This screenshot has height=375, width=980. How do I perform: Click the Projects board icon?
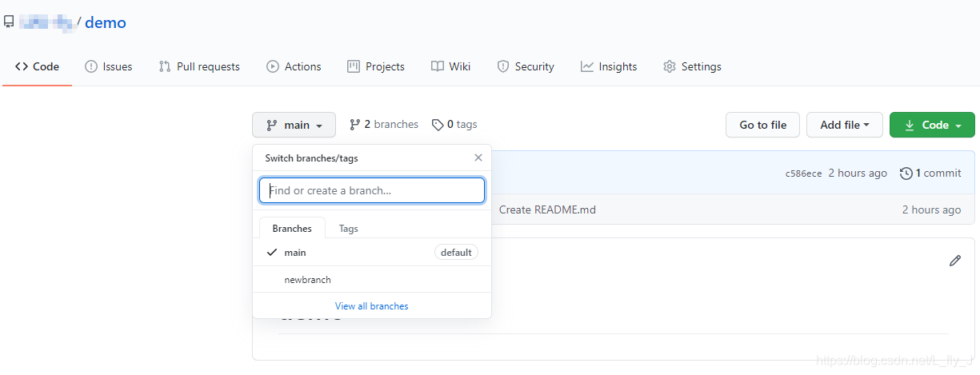(354, 66)
